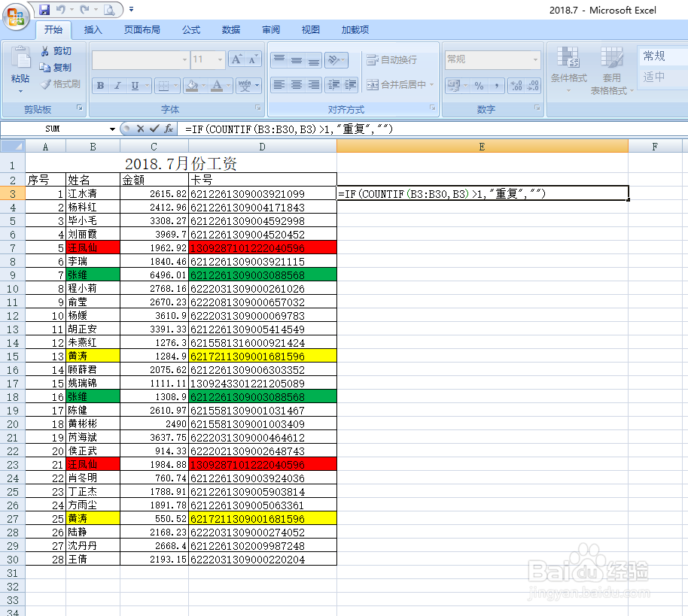Viewport: 688px width, 616px height.
Task: Apply accounting currency format
Action: (x=454, y=86)
